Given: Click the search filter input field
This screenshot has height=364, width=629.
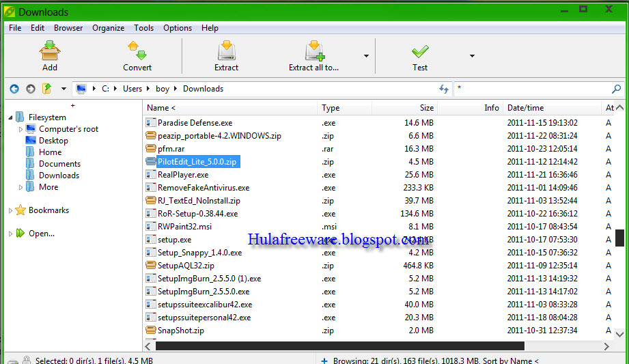Looking at the screenshot, I should [x=532, y=89].
